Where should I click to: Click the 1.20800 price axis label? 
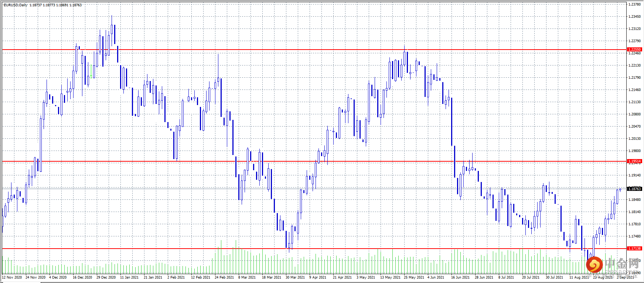tap(635, 114)
